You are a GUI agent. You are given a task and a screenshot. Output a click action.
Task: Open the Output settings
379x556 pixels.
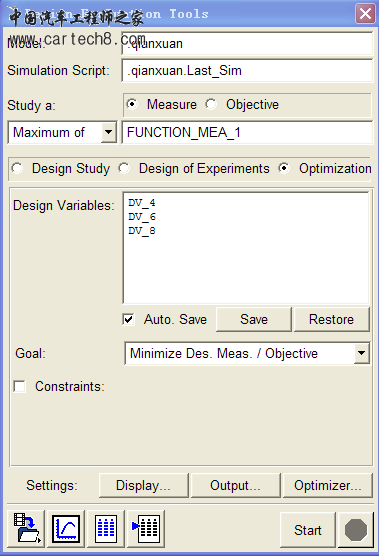235,485
